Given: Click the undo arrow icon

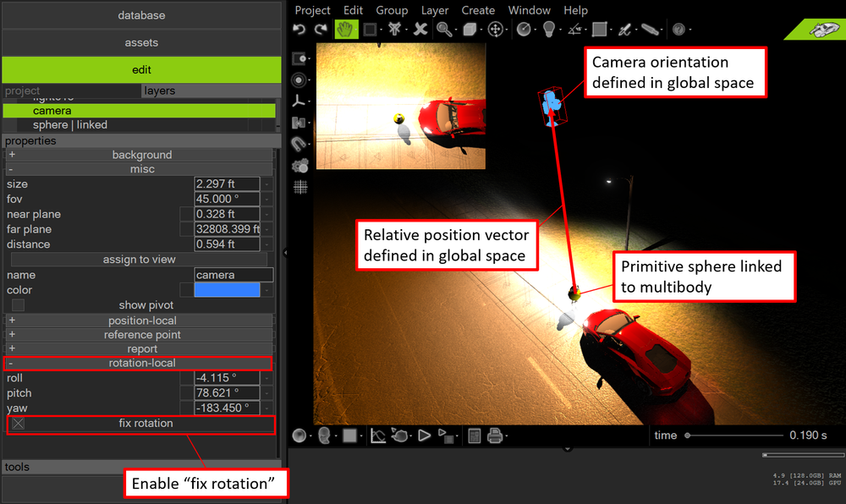Looking at the screenshot, I should (299, 29).
